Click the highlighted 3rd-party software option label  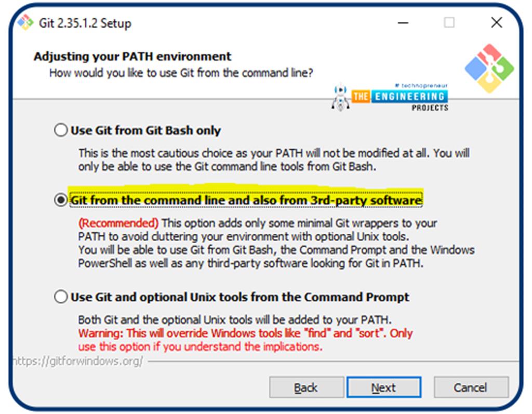click(x=246, y=200)
